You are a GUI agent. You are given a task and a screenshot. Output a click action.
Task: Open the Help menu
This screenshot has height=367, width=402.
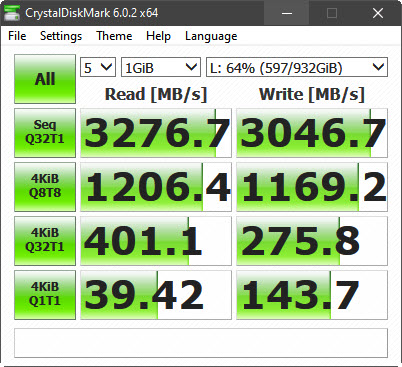pyautogui.click(x=158, y=36)
